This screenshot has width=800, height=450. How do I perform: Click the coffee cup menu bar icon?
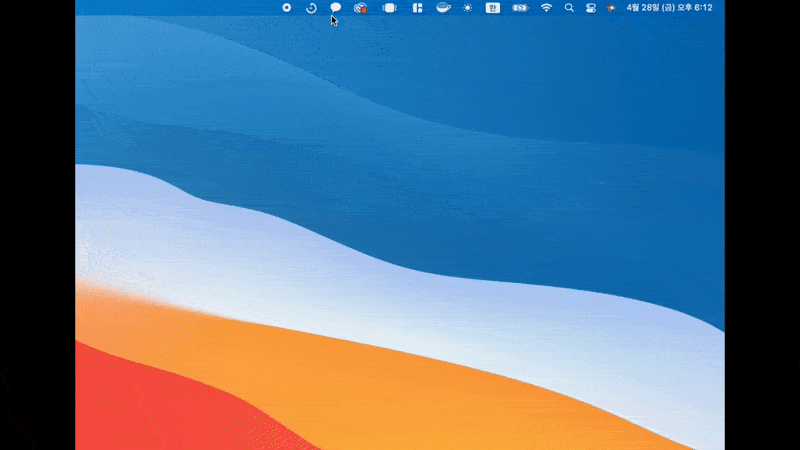click(443, 7)
